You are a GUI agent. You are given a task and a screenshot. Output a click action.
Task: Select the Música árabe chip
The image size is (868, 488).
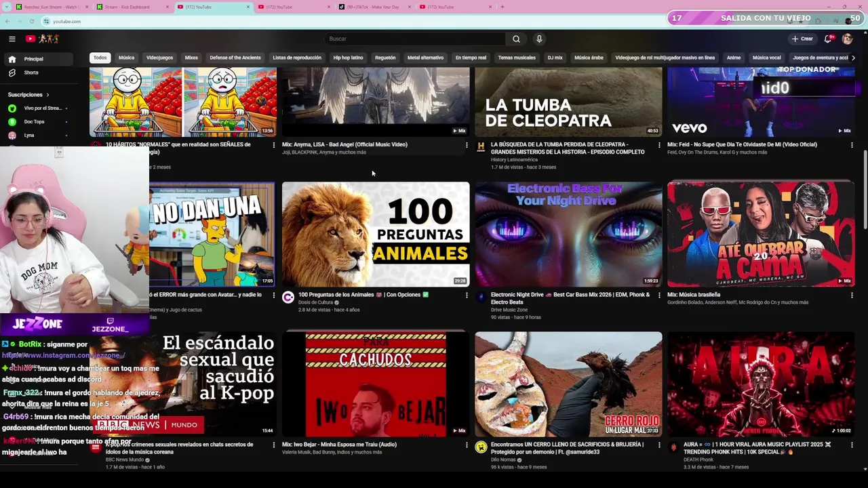tap(589, 58)
